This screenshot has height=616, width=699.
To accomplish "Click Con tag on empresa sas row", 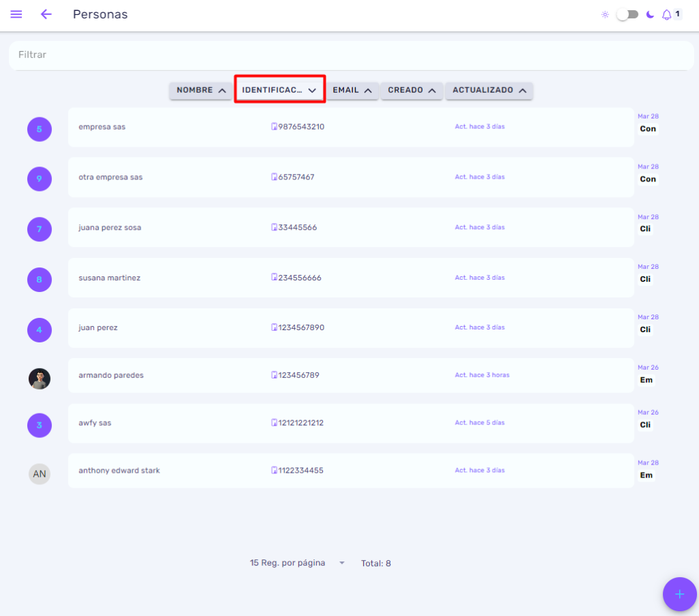I will 648,129.
